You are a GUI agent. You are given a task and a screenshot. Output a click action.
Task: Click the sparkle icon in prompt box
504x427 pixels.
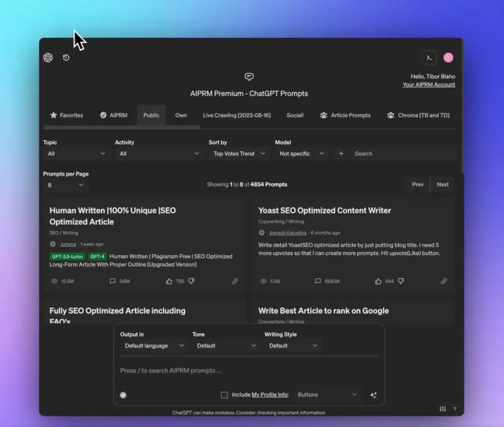pyautogui.click(x=373, y=395)
